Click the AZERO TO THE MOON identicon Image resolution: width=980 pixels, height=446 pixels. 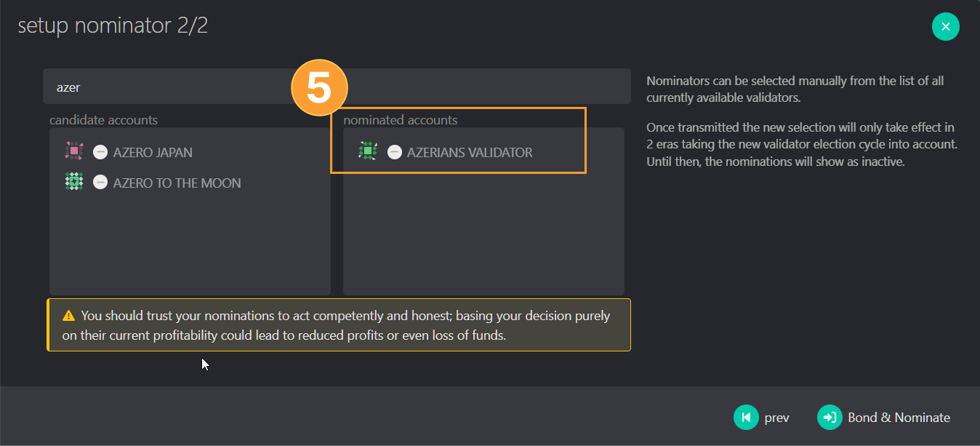74,182
